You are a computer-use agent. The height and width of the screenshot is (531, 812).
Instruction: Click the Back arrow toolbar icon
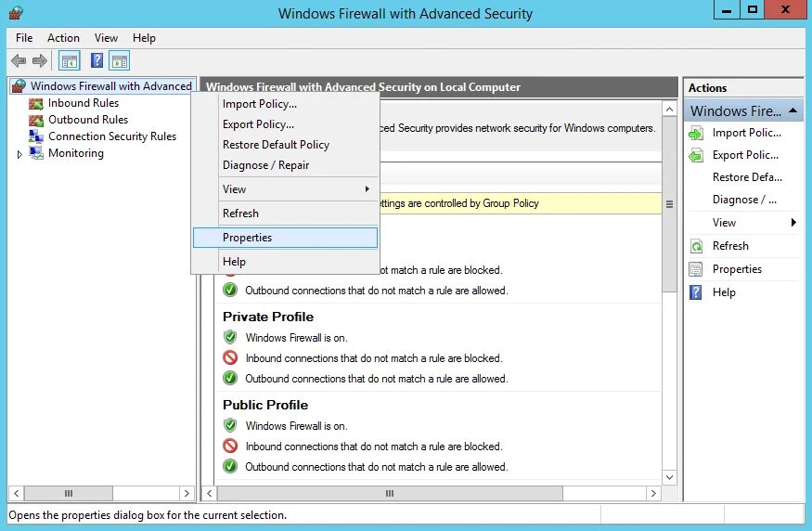coord(19,61)
